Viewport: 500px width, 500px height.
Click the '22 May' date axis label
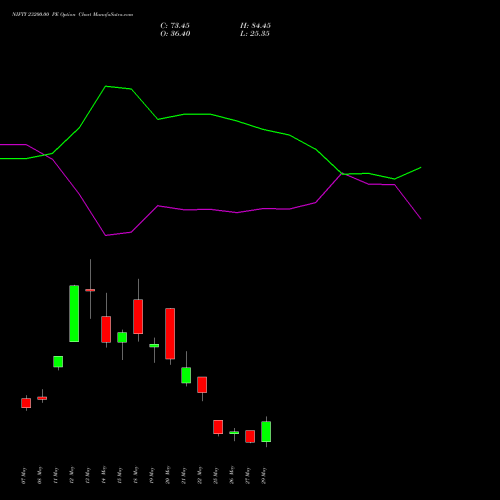pos(200,476)
